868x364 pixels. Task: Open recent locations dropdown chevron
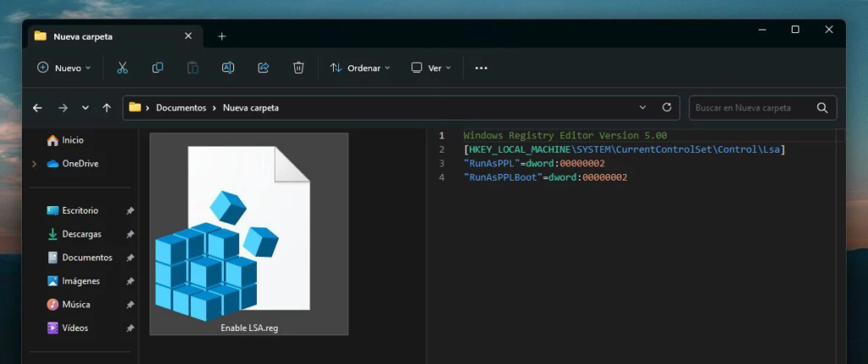tap(86, 108)
